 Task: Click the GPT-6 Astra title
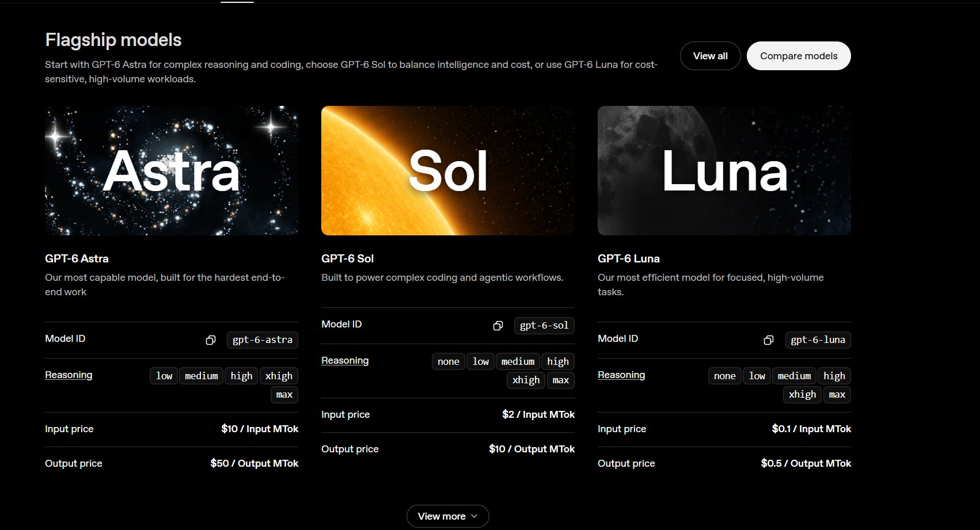(x=77, y=258)
